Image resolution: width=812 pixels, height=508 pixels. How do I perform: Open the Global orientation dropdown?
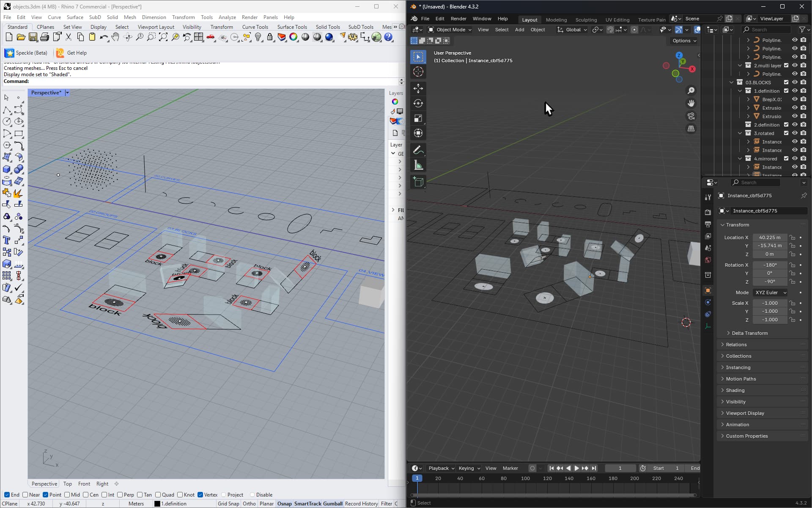(572, 30)
